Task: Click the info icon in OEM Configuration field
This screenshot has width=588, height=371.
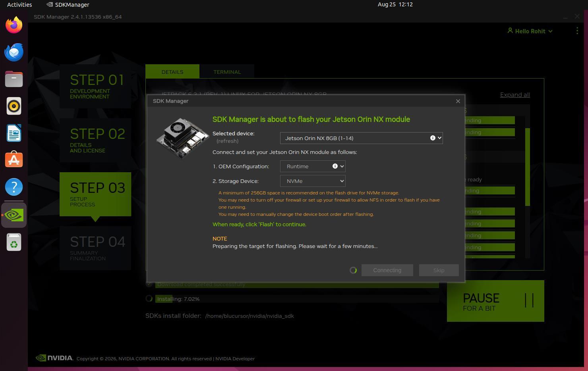Action: point(335,166)
